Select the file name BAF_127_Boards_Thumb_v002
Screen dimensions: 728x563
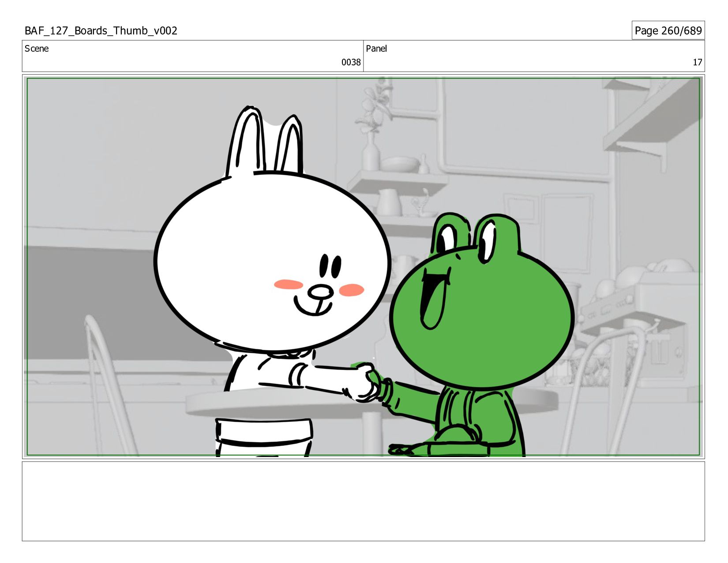click(x=101, y=30)
